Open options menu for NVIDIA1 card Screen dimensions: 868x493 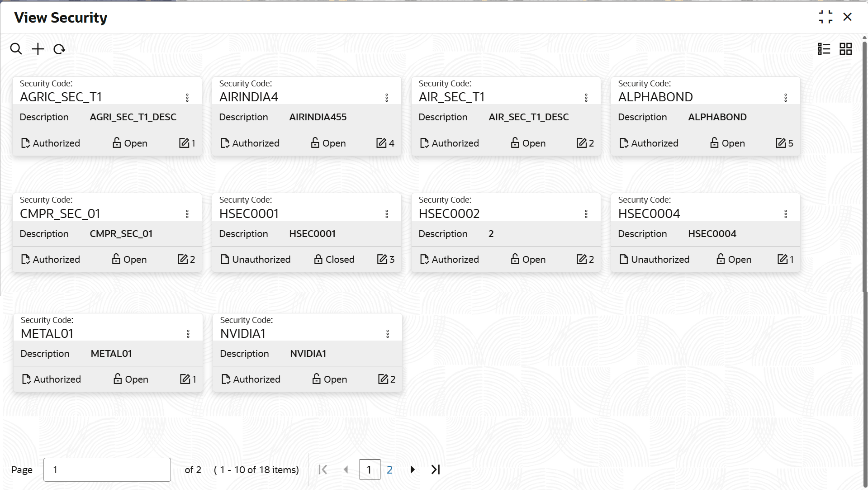pos(388,334)
